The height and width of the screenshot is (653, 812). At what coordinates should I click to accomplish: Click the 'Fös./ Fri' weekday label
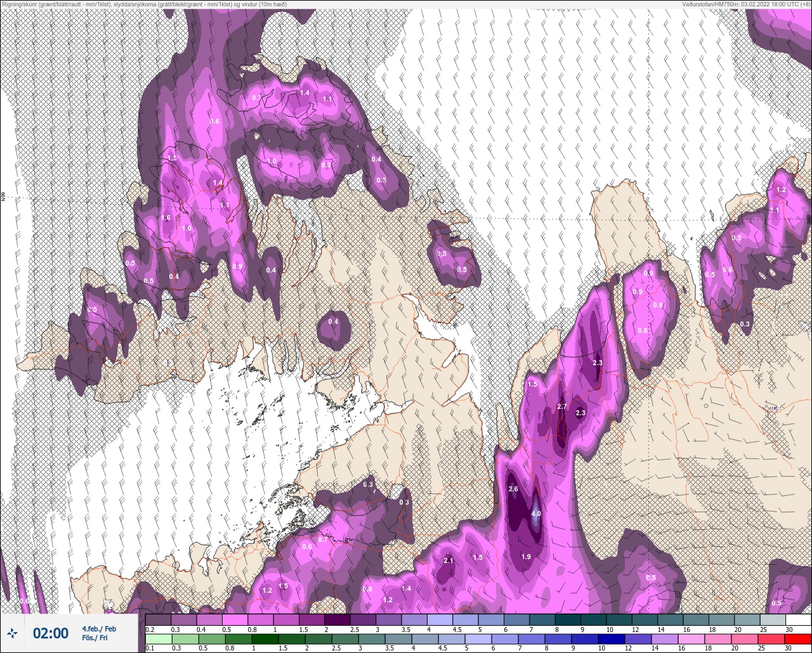[95, 638]
